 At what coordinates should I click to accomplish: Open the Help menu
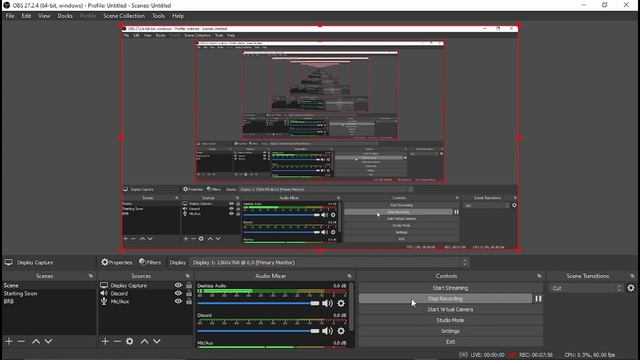(x=178, y=16)
